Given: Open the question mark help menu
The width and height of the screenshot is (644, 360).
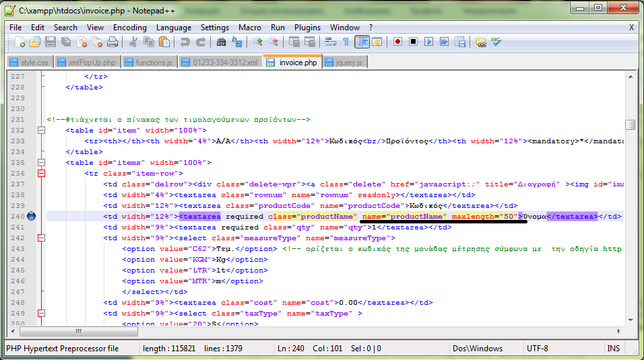Looking at the screenshot, I should pos(371,28).
